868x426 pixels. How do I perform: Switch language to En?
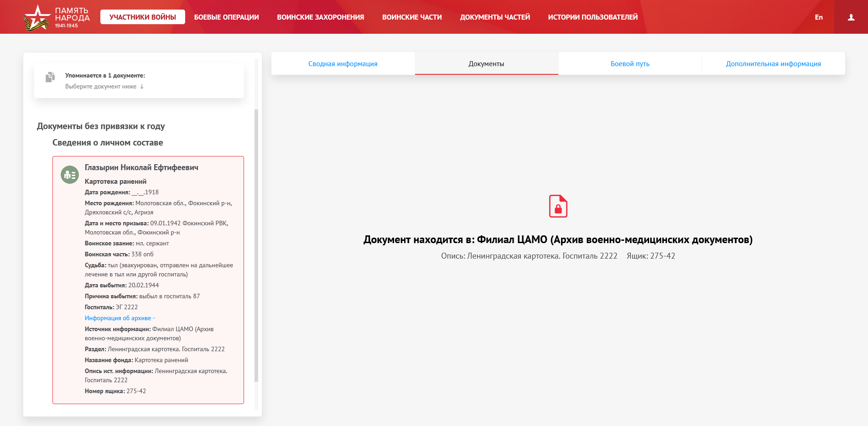click(x=818, y=17)
